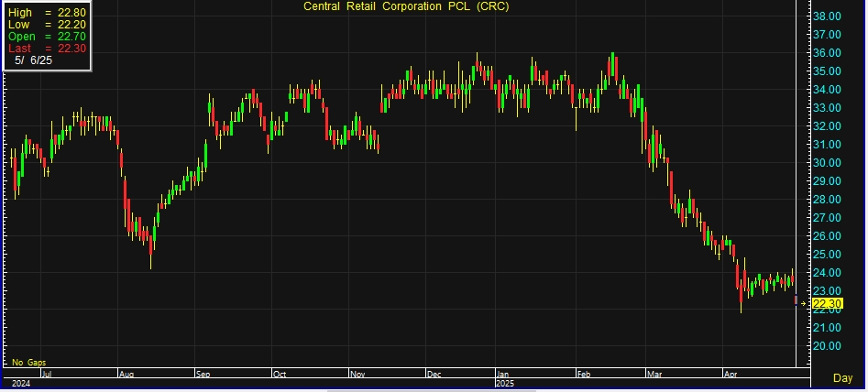Click the 'Day' timeframe label
Viewport: 868px width, 392px height.
pyautogui.click(x=842, y=377)
